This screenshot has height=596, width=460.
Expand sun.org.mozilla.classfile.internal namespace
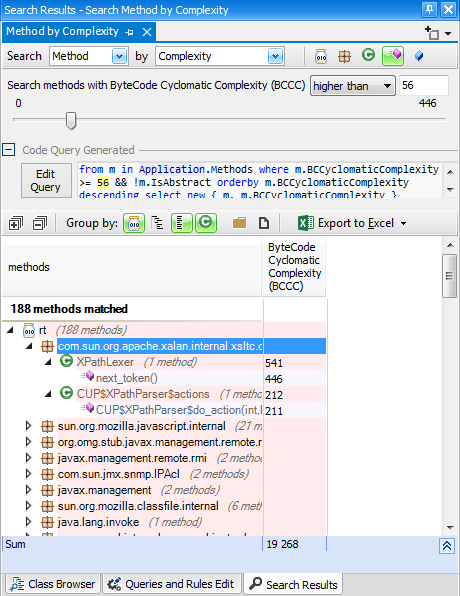(29, 506)
